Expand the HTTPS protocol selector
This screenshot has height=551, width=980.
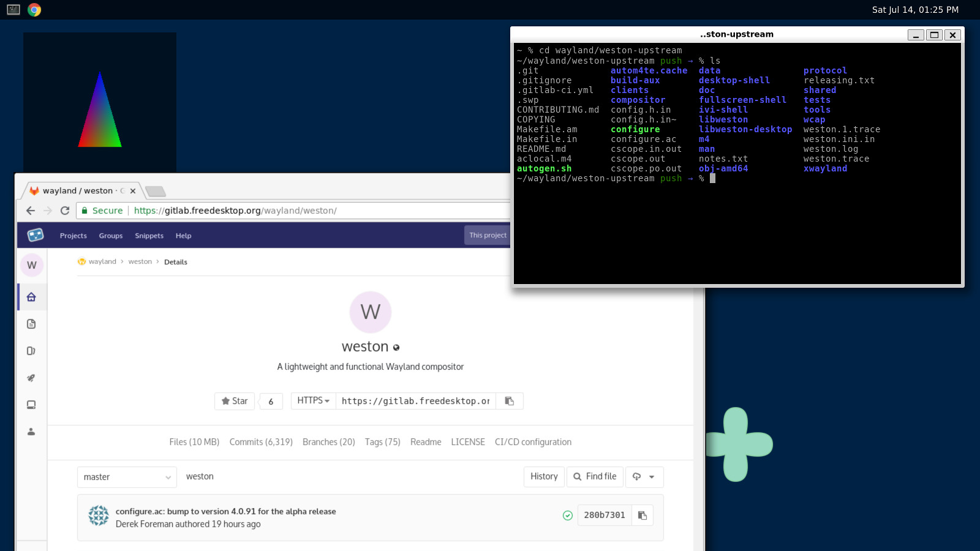click(313, 401)
